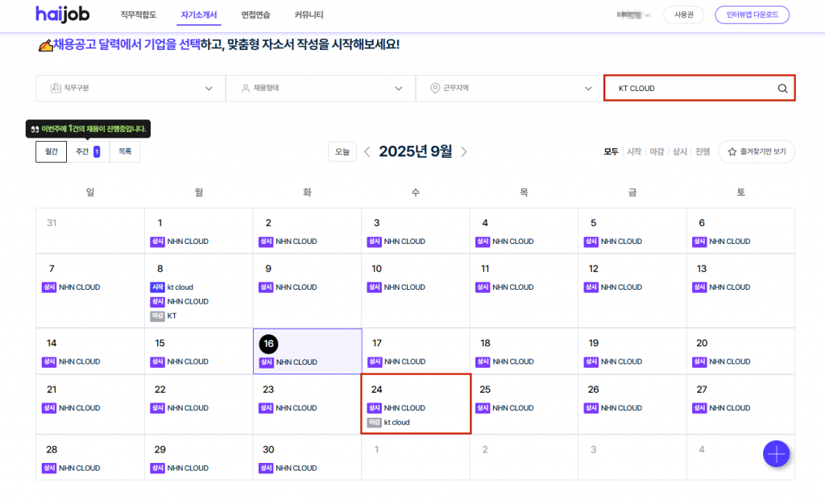825x504 pixels.
Task: Open the 근무지역 dropdown
Action: coord(510,89)
